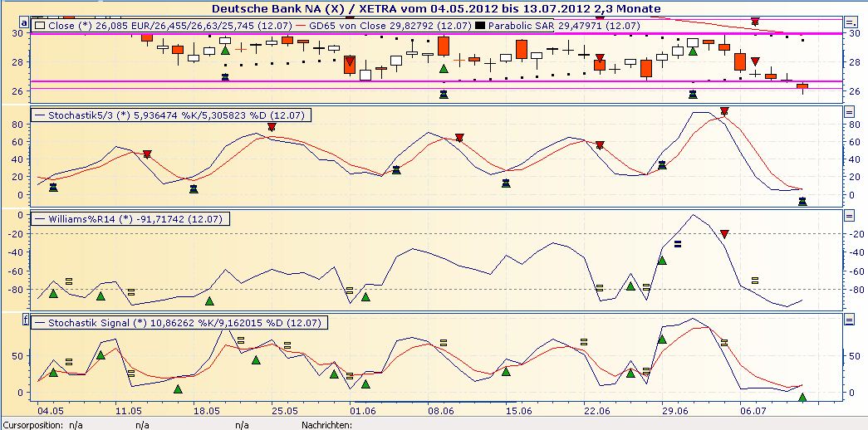Click the Nachrichten status bar label
This screenshot has width=868, height=430.
(327, 425)
